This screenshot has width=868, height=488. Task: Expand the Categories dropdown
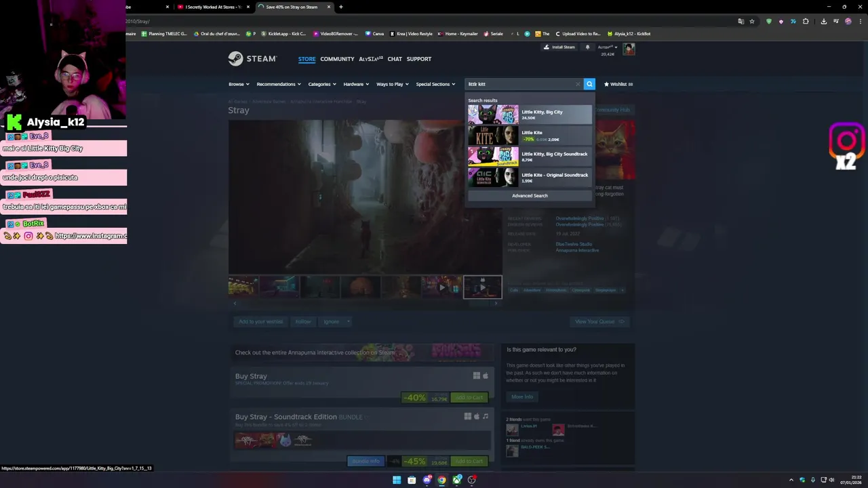click(322, 84)
